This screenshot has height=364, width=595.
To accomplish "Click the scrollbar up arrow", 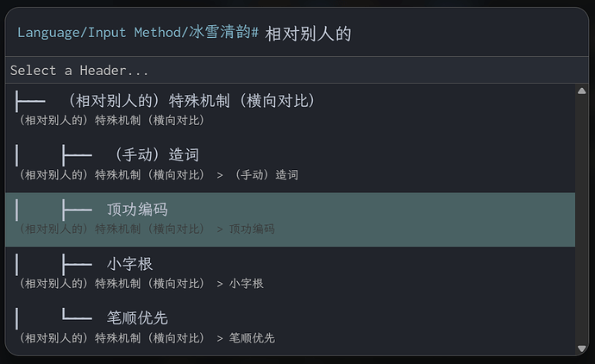I will [x=582, y=91].
